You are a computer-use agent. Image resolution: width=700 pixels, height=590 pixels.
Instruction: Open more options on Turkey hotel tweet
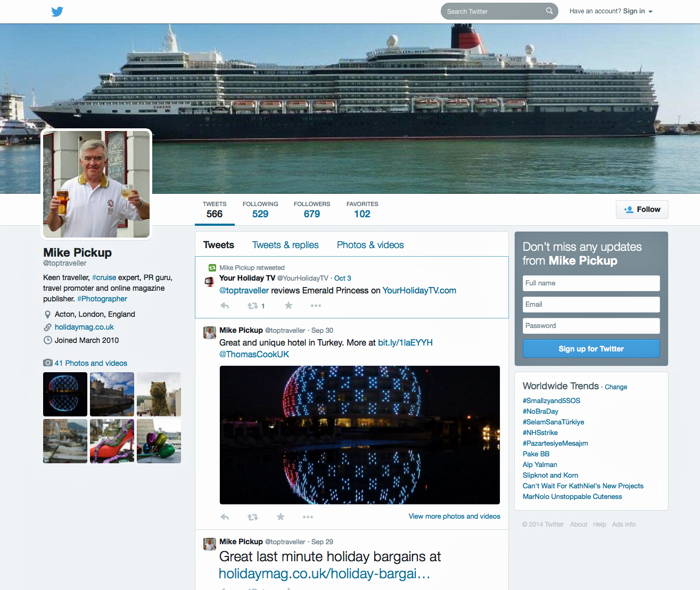pyautogui.click(x=308, y=517)
